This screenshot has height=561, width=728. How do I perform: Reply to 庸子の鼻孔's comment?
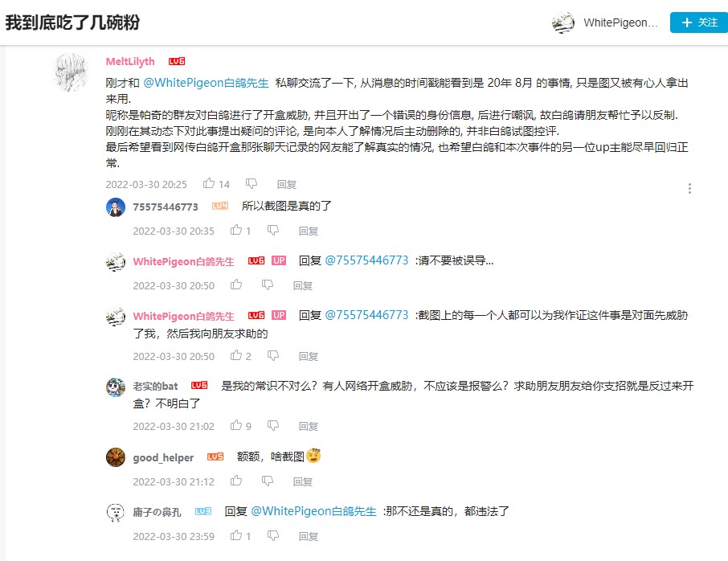click(309, 536)
